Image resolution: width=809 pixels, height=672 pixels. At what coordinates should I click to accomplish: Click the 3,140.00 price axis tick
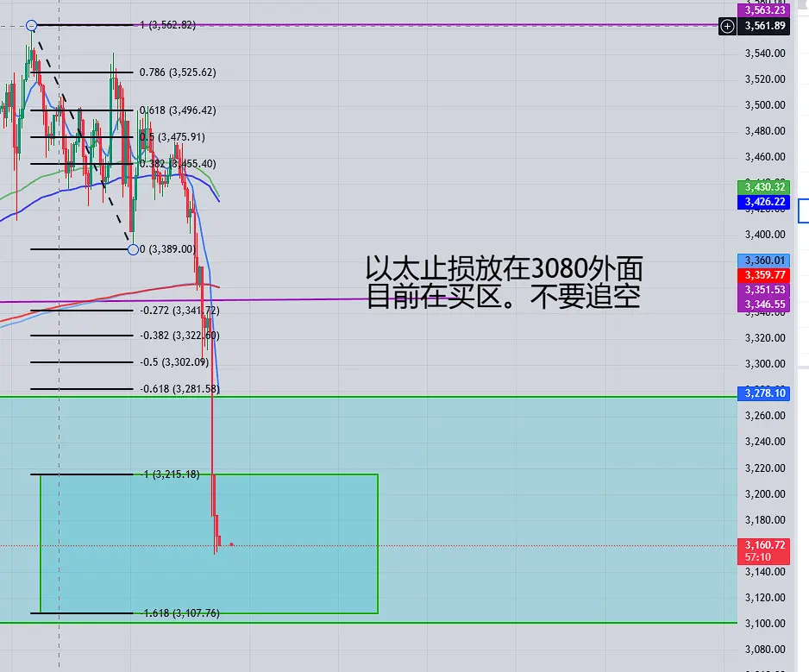click(765, 572)
